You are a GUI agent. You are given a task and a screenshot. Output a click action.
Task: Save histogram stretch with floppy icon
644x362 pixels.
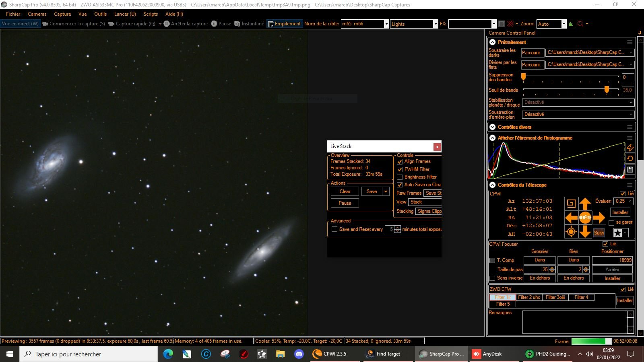click(630, 170)
